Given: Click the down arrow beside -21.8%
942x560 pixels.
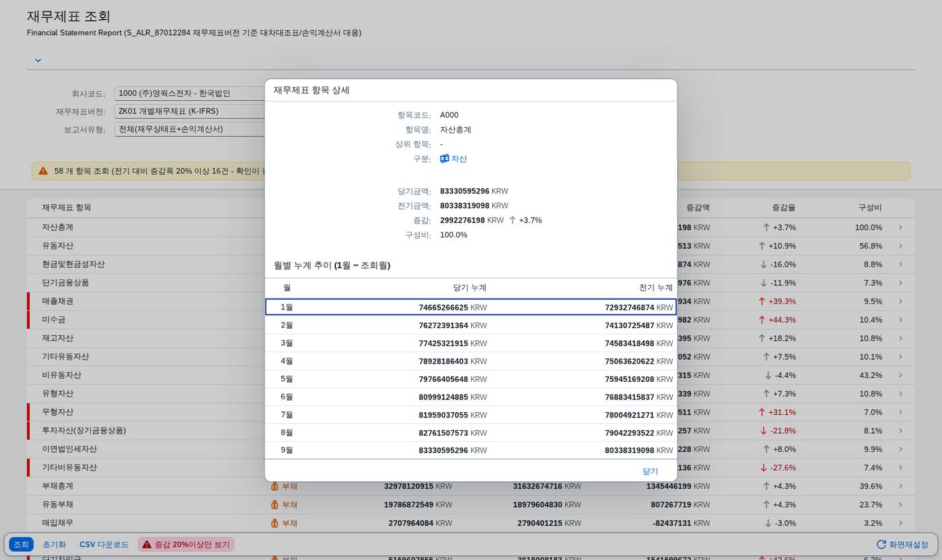Looking at the screenshot, I should coord(763,431).
